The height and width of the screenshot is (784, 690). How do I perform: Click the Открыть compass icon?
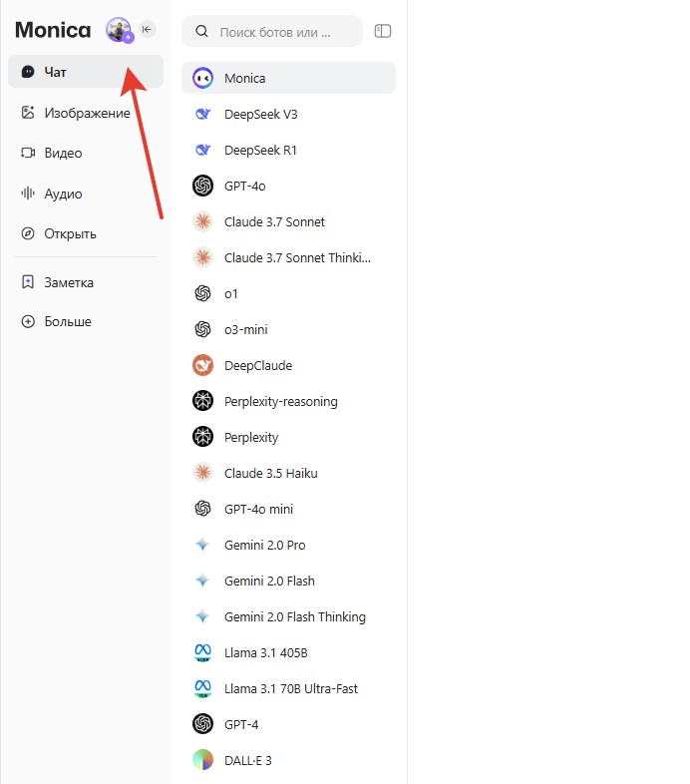point(28,233)
